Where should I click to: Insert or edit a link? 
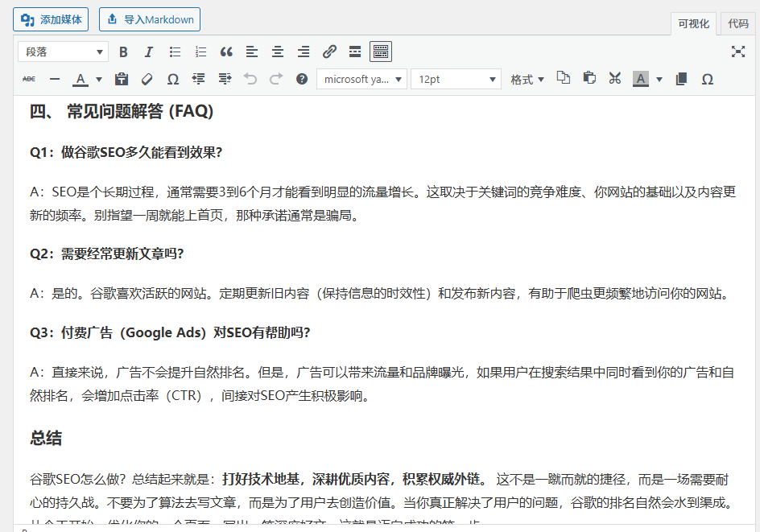pyautogui.click(x=328, y=52)
